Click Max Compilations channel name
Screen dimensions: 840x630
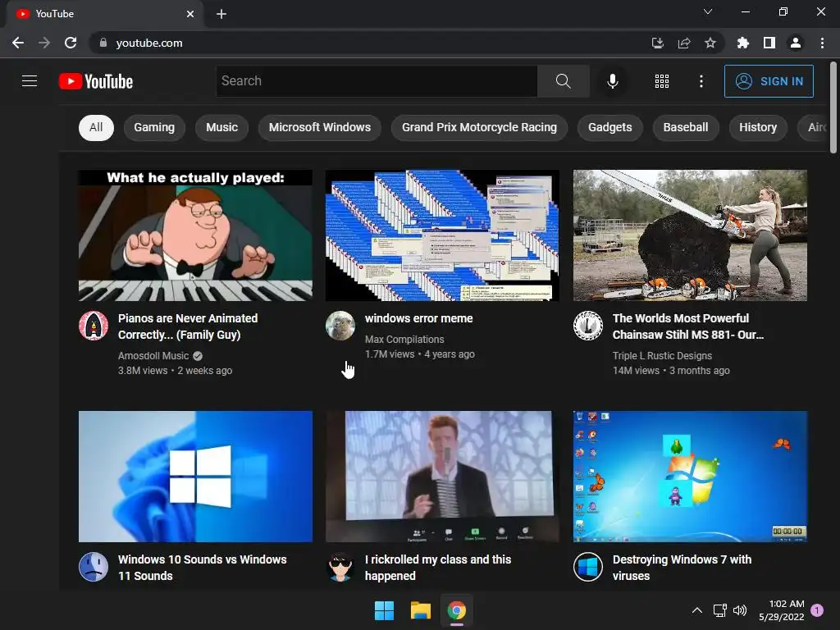click(404, 339)
